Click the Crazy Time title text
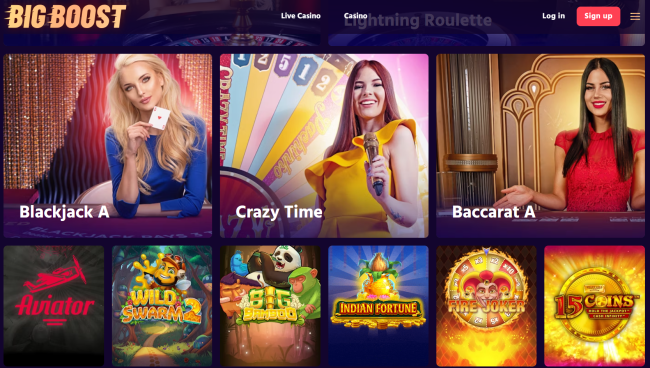Image resolution: width=650 pixels, height=368 pixels. coord(279,212)
